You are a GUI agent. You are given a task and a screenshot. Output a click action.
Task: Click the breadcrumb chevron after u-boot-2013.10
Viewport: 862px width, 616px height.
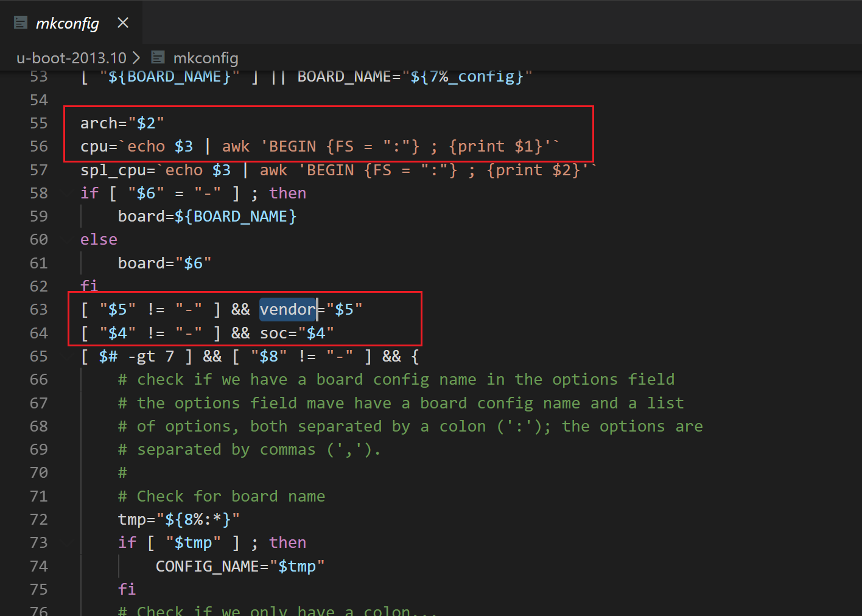[x=136, y=58]
